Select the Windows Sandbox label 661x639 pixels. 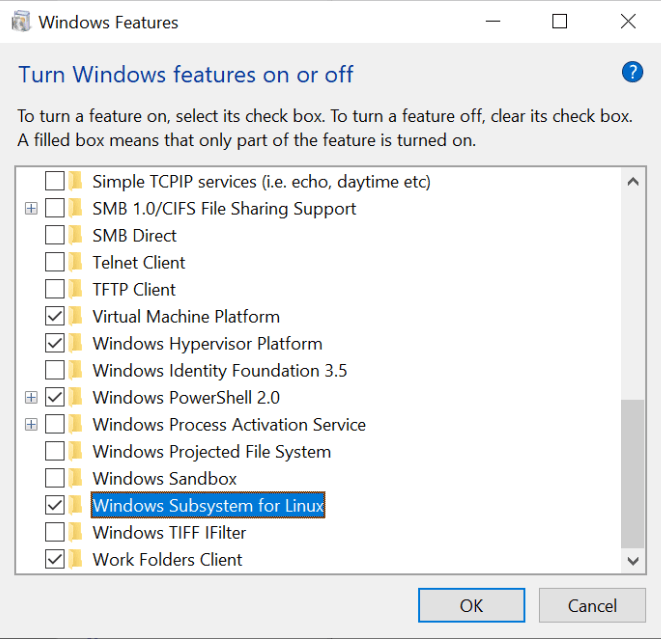164,478
